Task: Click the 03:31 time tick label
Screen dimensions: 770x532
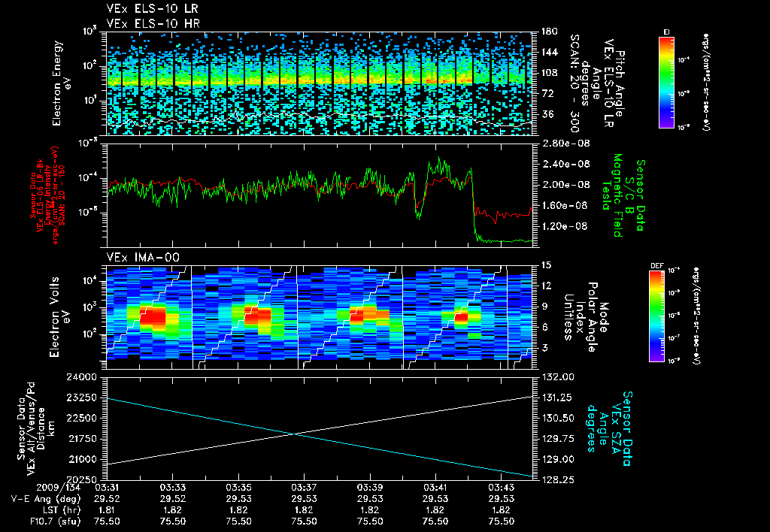Action: click(107, 488)
